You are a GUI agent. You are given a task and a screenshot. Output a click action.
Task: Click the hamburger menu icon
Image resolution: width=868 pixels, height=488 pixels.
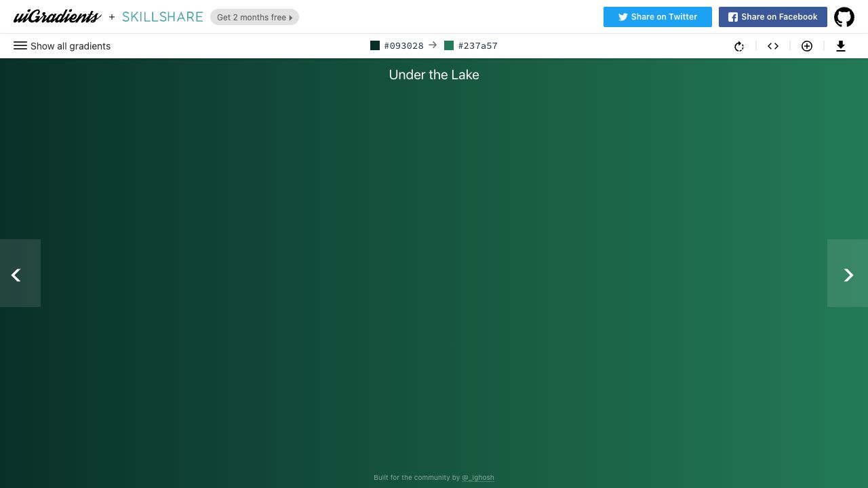tap(20, 45)
